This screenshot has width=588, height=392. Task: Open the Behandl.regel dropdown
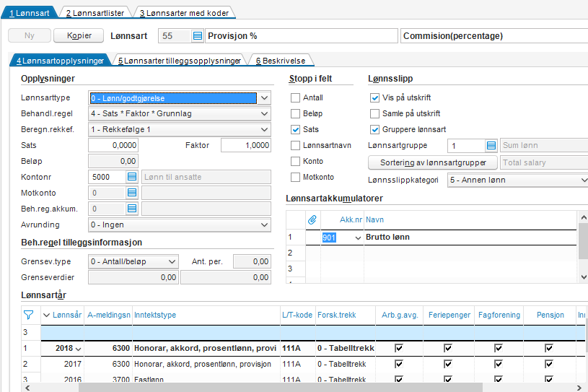tap(264, 113)
